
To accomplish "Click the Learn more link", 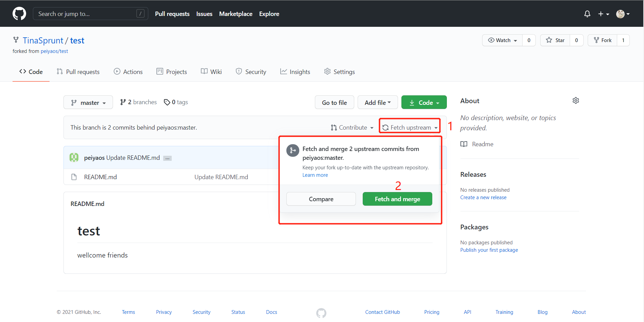I will [x=315, y=175].
